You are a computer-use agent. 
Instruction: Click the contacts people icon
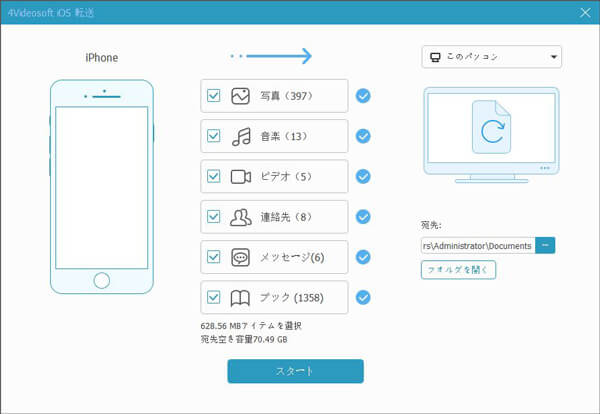(241, 217)
